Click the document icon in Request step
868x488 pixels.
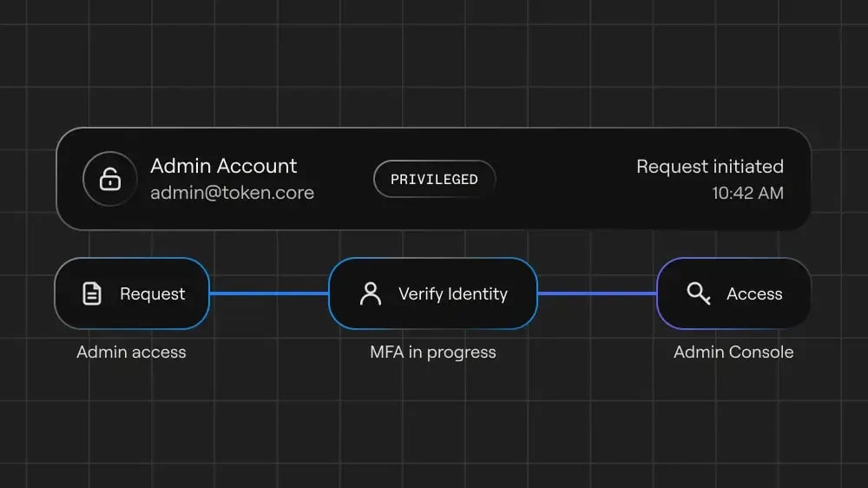[x=92, y=293]
